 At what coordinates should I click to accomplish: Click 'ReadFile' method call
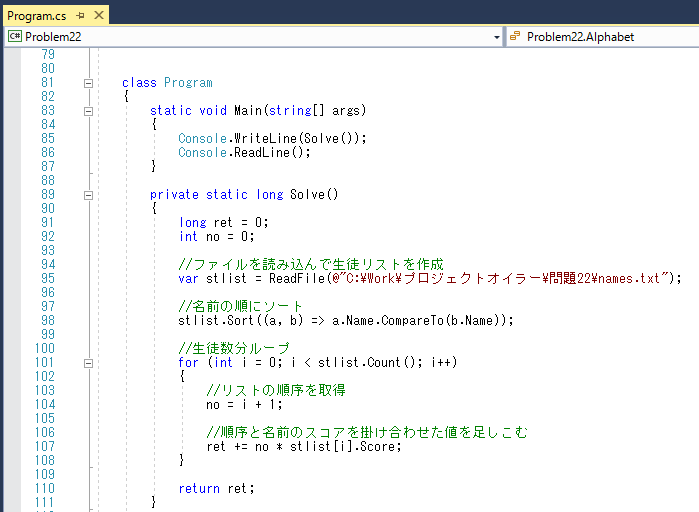[x=297, y=279]
